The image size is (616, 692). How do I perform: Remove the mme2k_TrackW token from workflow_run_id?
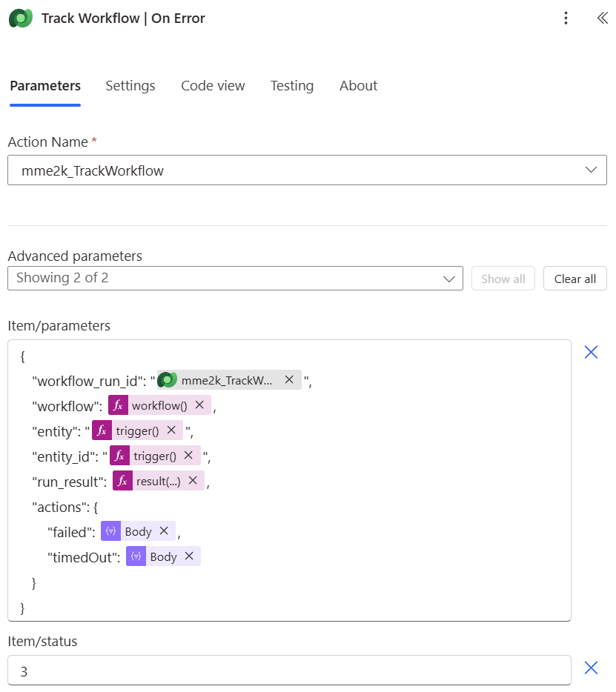pyautogui.click(x=289, y=380)
